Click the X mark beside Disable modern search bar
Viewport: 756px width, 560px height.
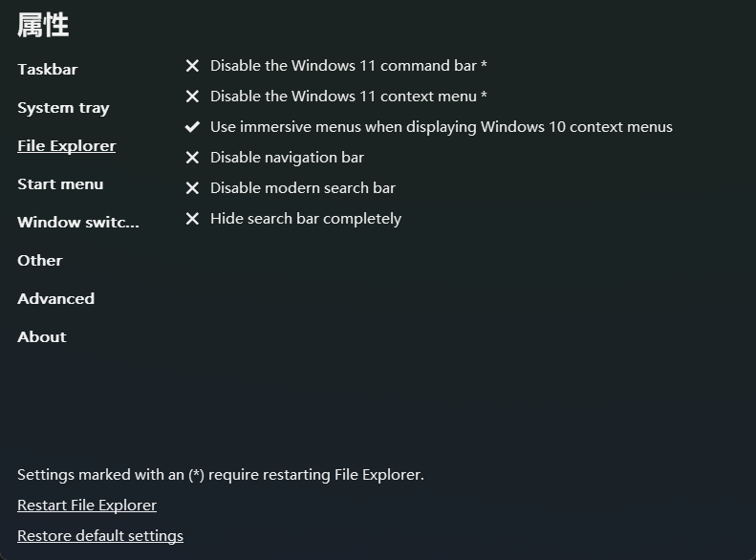192,188
